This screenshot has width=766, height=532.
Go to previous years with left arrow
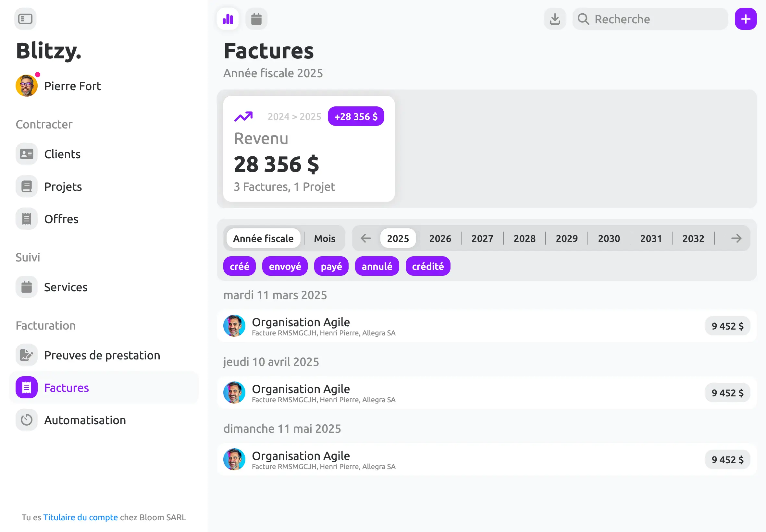[366, 238]
